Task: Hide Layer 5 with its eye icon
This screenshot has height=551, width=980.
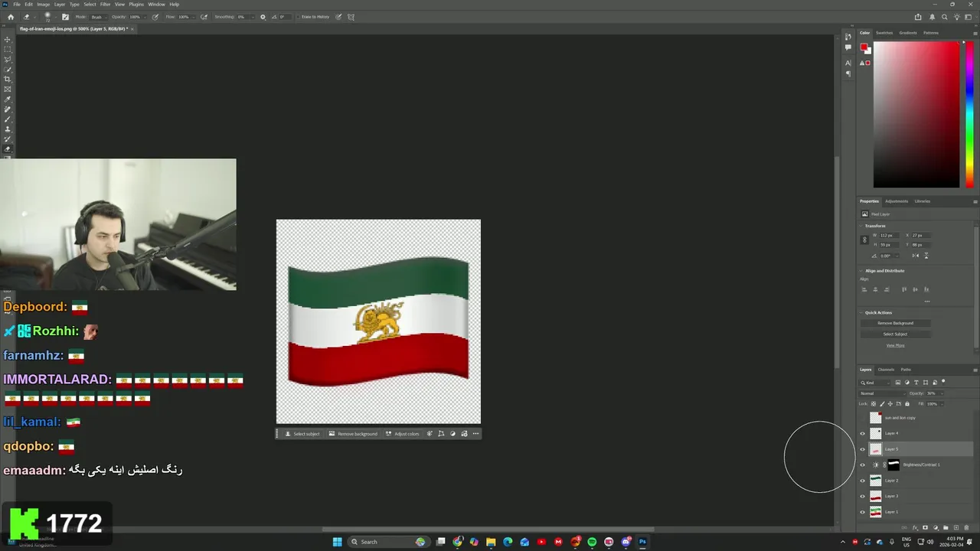Action: click(x=863, y=449)
